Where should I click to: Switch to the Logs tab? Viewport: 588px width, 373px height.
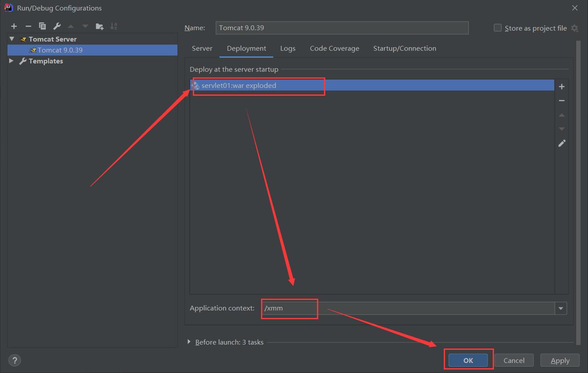click(288, 49)
